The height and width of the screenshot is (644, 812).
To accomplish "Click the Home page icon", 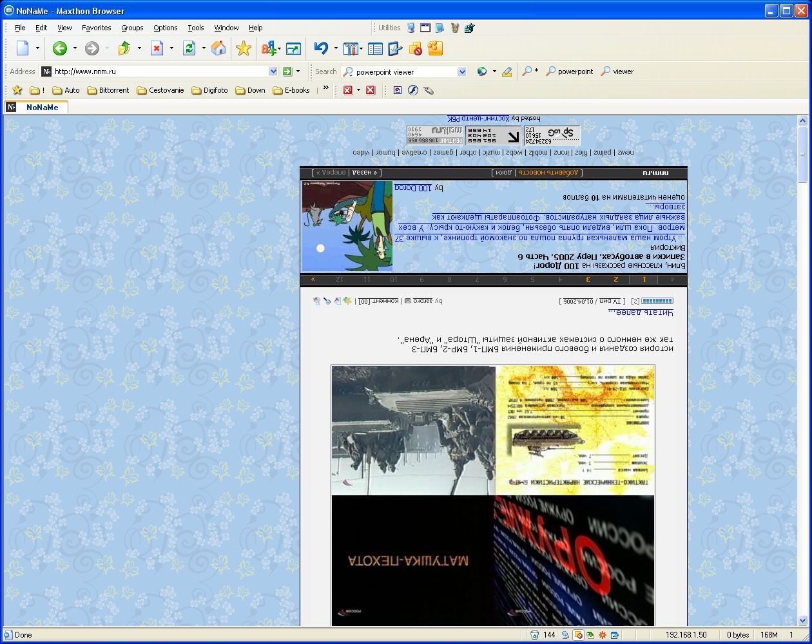I will pyautogui.click(x=218, y=48).
